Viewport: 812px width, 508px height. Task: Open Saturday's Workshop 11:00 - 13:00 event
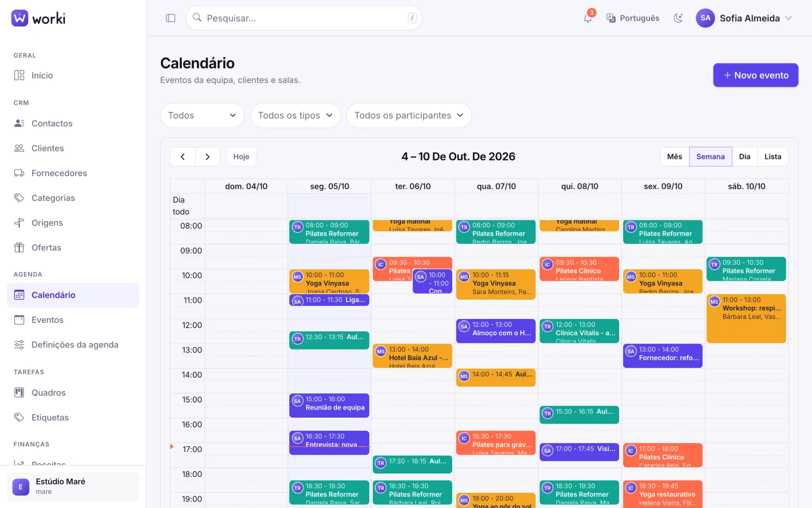(x=746, y=319)
